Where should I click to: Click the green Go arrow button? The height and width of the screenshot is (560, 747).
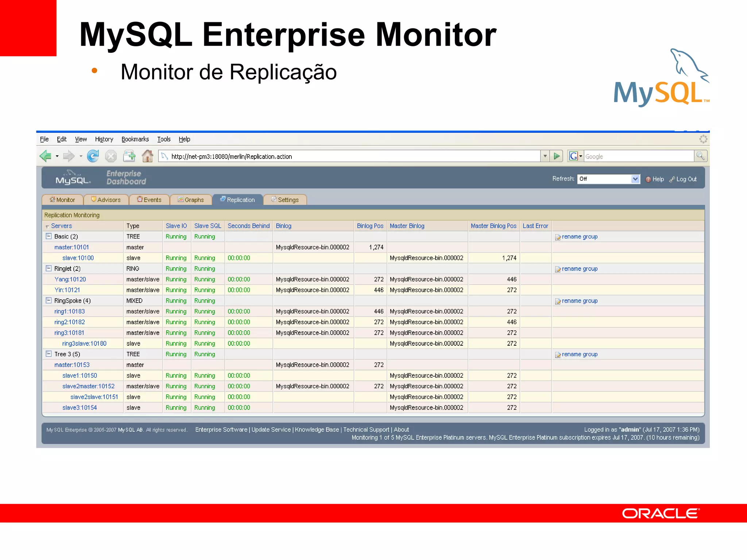[557, 156]
